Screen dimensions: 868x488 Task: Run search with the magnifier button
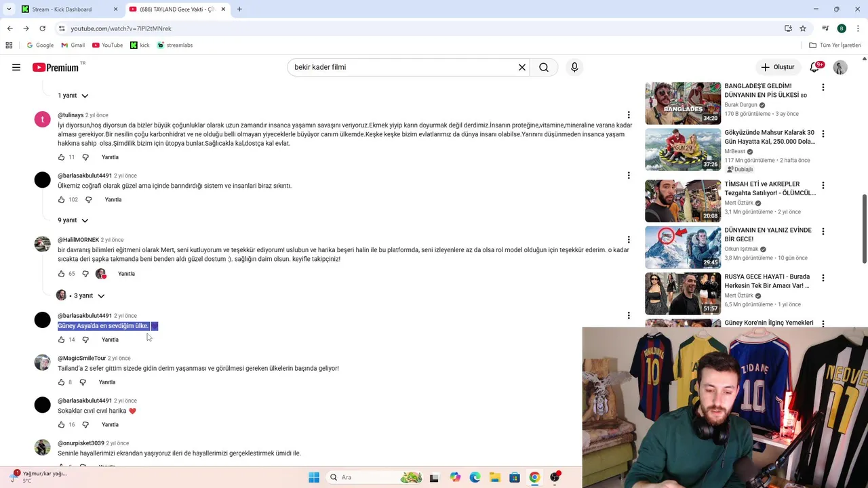544,67
